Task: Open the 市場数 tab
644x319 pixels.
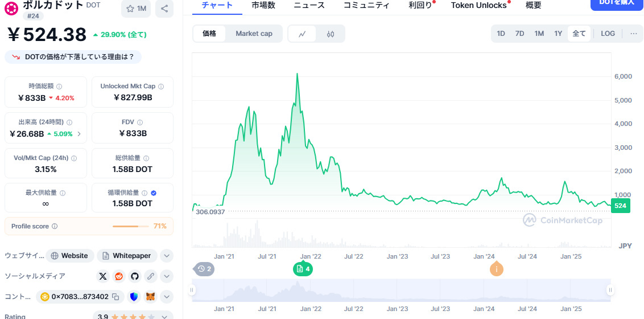Action: click(x=263, y=5)
